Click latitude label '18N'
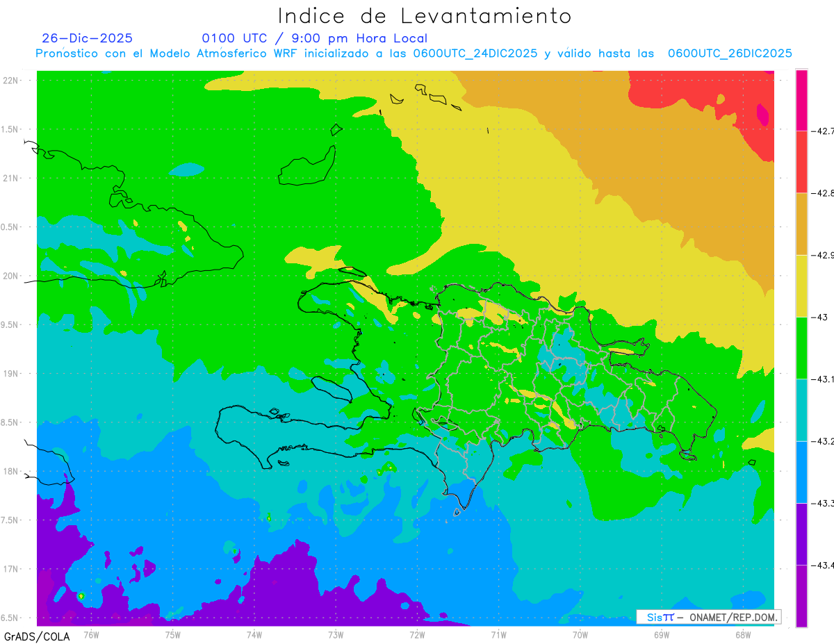This screenshot has width=834, height=644. [x=10, y=471]
